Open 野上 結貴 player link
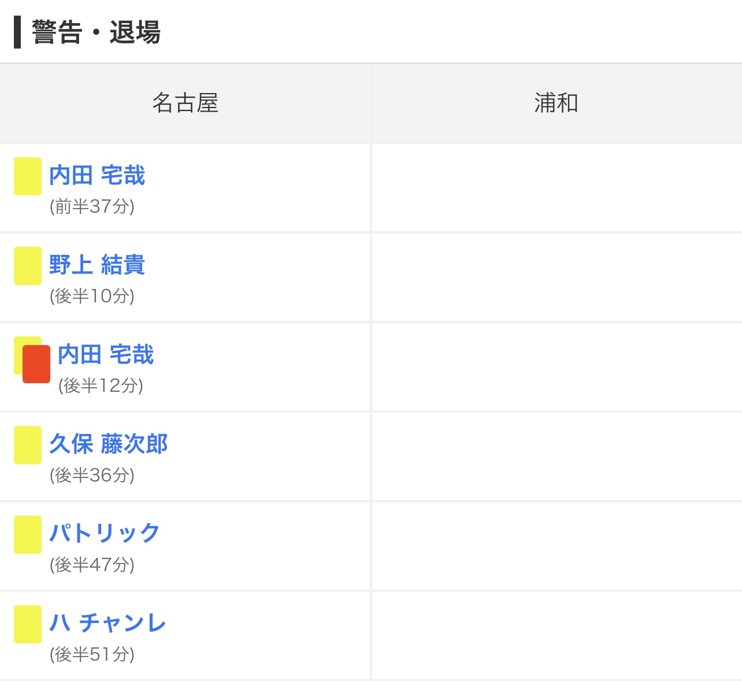The width and height of the screenshot is (742, 700). click(97, 265)
